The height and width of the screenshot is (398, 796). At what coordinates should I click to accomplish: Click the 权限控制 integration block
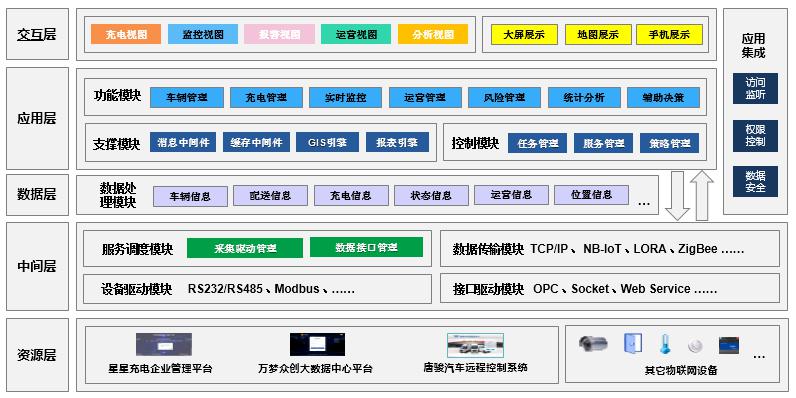click(755, 136)
